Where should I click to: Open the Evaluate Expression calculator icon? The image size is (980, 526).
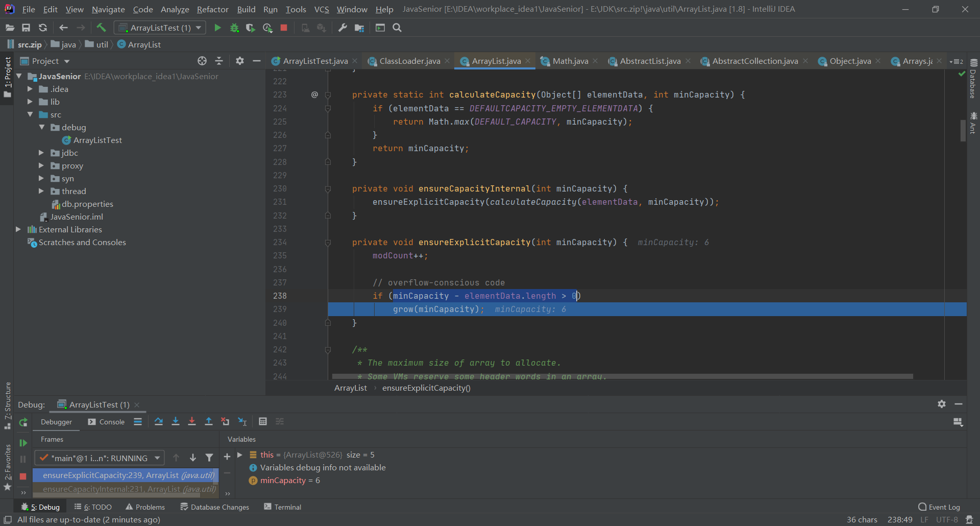click(x=263, y=421)
